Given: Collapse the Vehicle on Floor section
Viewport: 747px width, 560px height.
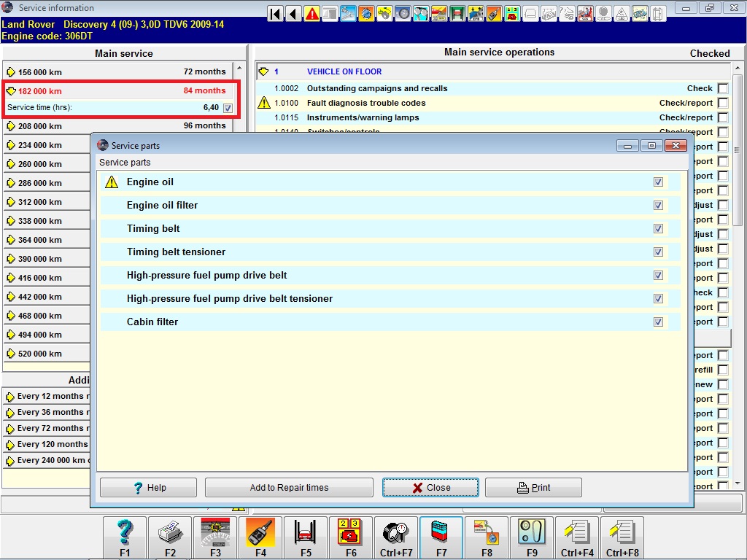Looking at the screenshot, I should click(x=264, y=72).
